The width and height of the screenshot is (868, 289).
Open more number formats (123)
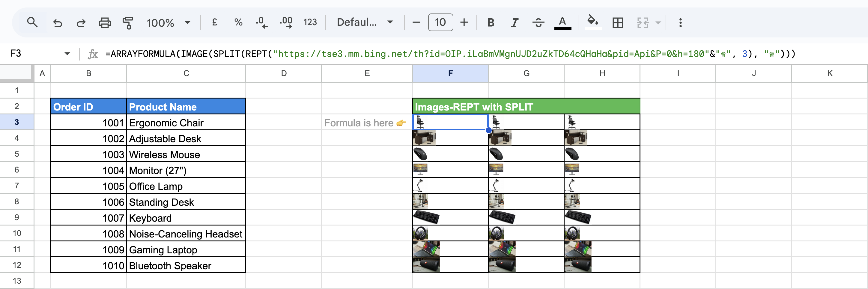[310, 22]
